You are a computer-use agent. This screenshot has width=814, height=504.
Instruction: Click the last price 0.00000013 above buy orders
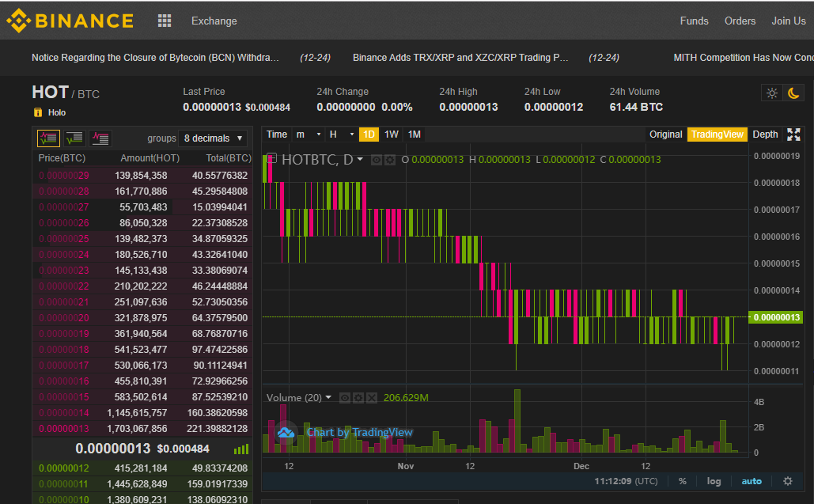pyautogui.click(x=112, y=449)
